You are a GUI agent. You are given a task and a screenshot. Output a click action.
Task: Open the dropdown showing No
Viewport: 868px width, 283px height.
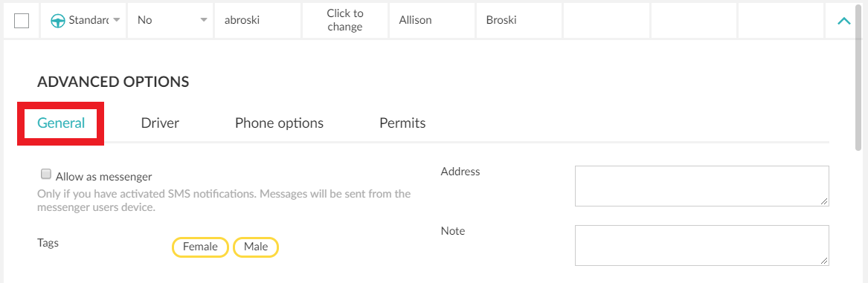pos(170,21)
